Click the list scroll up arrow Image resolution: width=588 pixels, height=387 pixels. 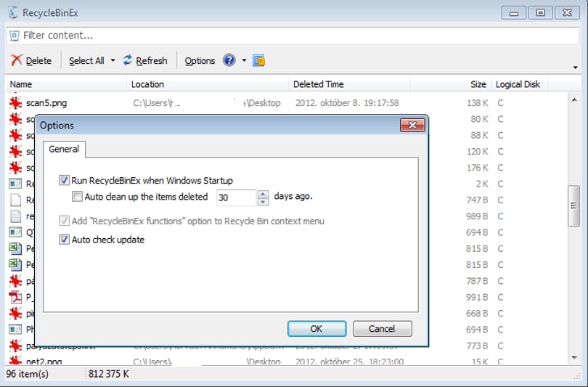pyautogui.click(x=574, y=99)
